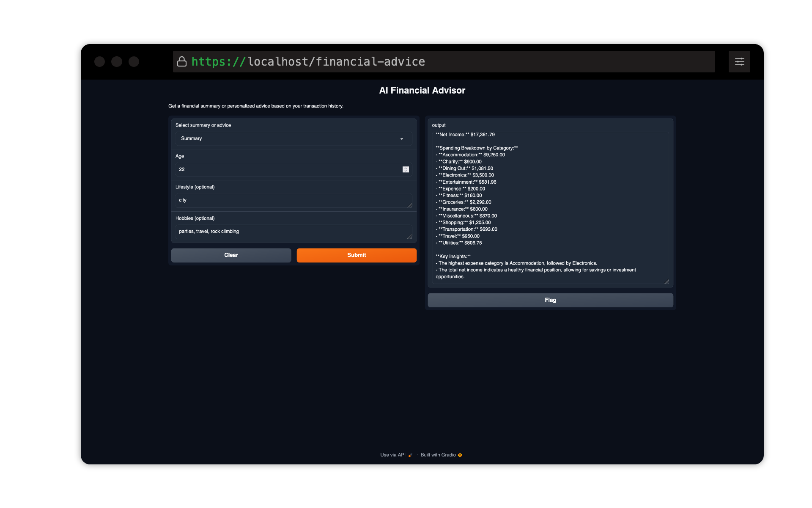Click the Utilities $806.75 line
The image size is (812, 508).
[x=459, y=243]
